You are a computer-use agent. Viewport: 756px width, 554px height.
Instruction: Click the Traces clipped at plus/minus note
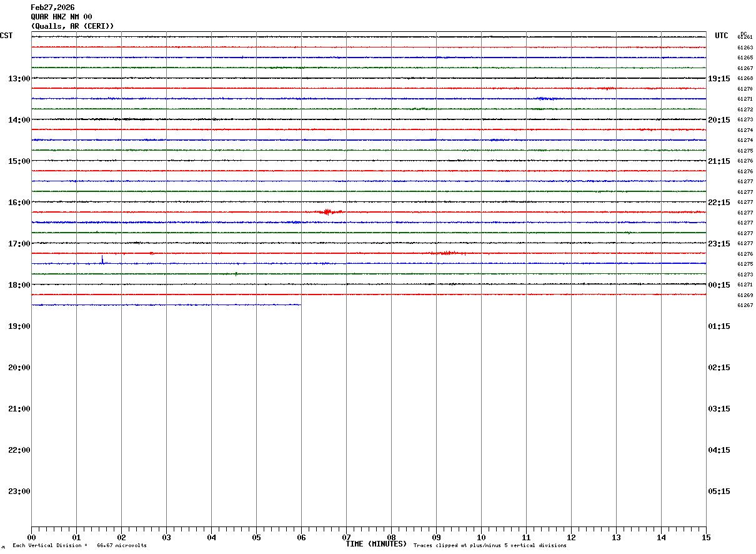490,546
